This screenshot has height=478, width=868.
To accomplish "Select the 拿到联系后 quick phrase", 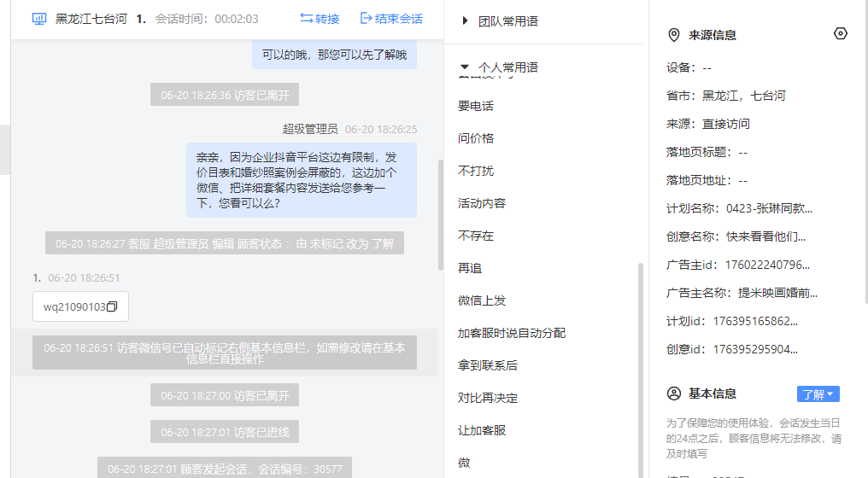I will (x=488, y=365).
